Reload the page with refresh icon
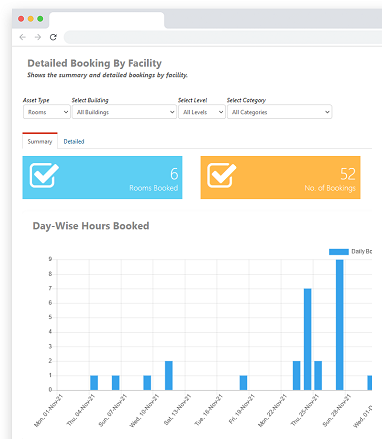The image size is (382, 439). 53,37
